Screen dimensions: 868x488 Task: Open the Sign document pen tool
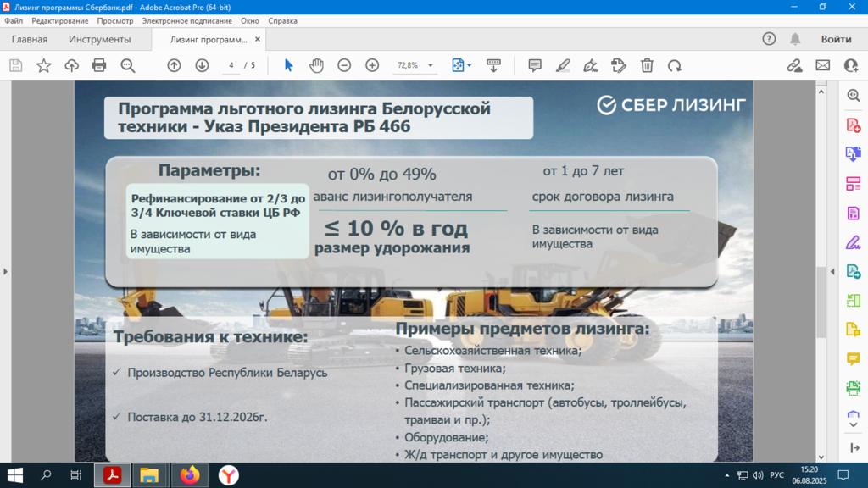tap(590, 65)
